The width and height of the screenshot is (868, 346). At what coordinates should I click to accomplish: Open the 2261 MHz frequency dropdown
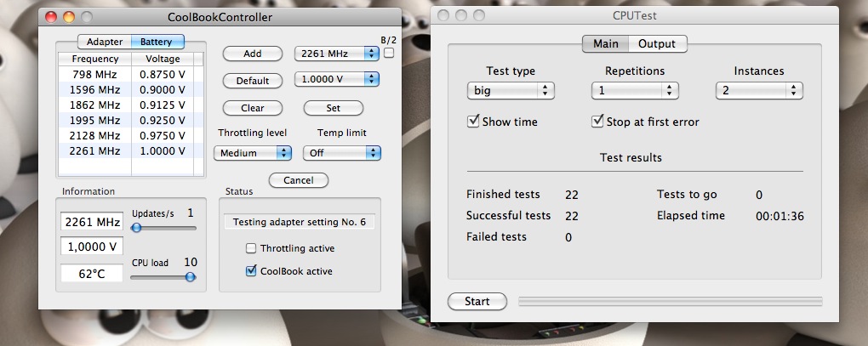(337, 54)
